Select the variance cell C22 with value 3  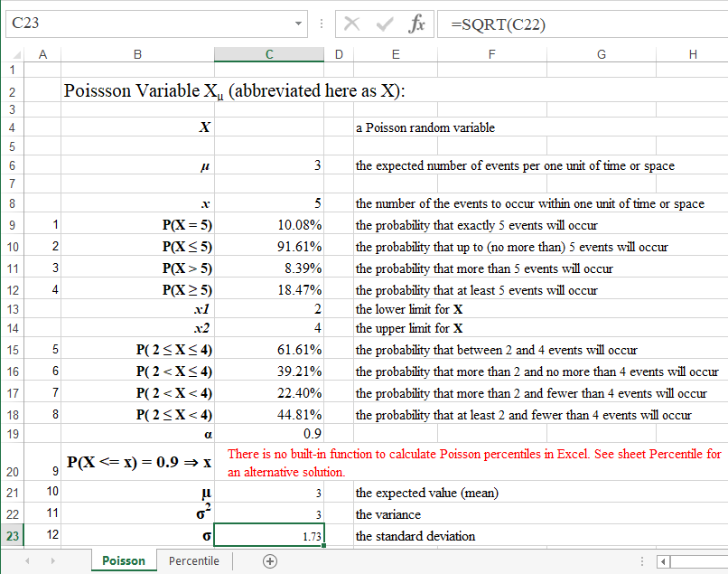pyautogui.click(x=268, y=514)
